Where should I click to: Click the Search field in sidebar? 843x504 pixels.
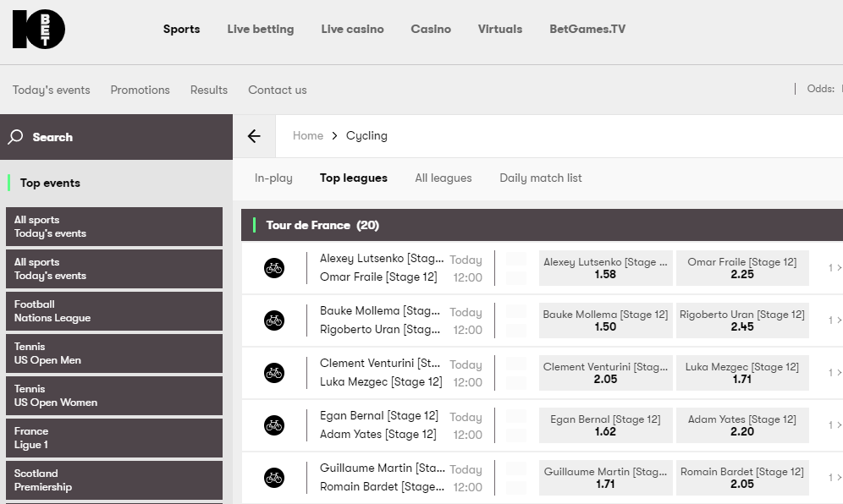pyautogui.click(x=116, y=137)
